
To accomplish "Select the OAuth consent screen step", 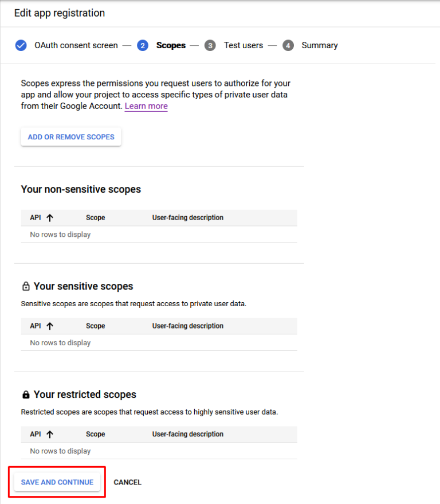I will 76,45.
